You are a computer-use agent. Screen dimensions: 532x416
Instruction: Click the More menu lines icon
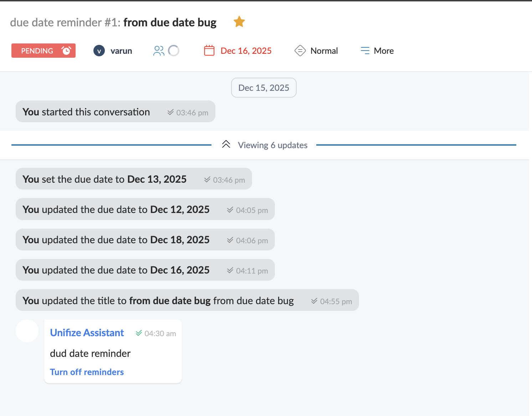tap(365, 51)
